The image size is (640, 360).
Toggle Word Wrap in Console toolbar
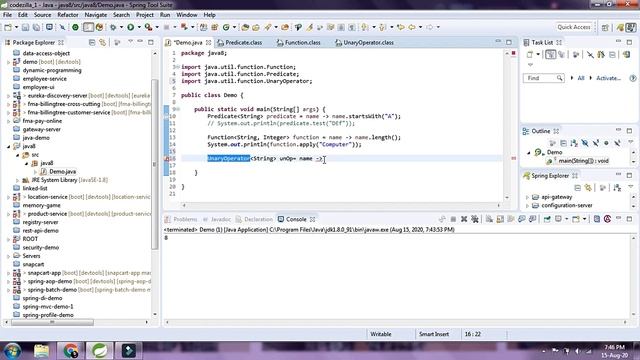(511, 219)
